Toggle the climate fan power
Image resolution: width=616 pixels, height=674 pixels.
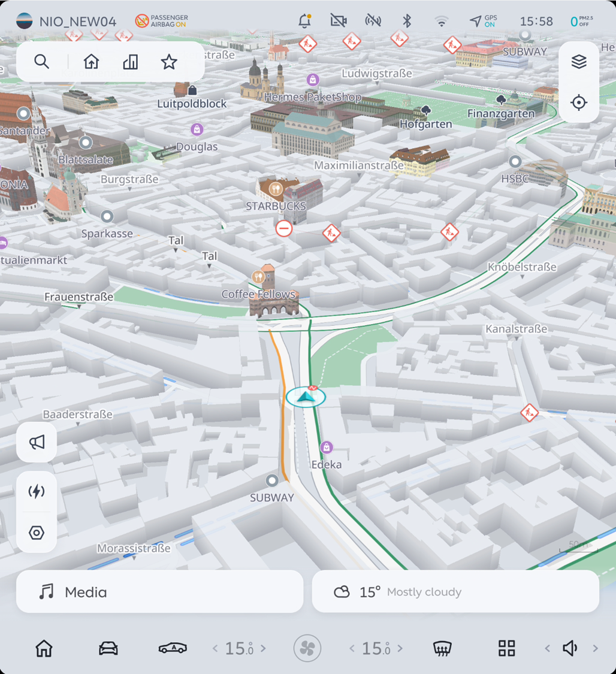click(307, 648)
